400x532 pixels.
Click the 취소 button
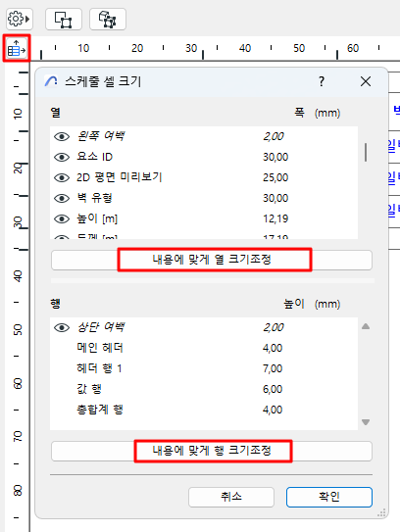(231, 497)
